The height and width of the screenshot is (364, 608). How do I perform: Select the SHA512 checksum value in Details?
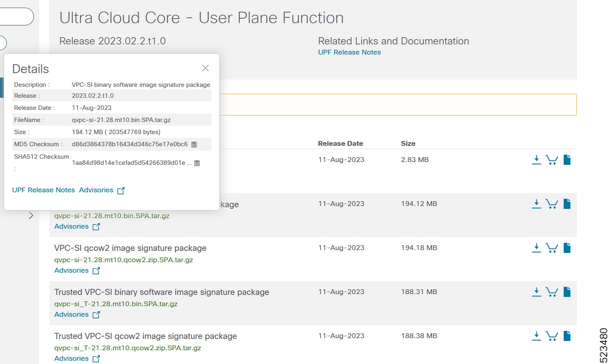[x=128, y=163]
